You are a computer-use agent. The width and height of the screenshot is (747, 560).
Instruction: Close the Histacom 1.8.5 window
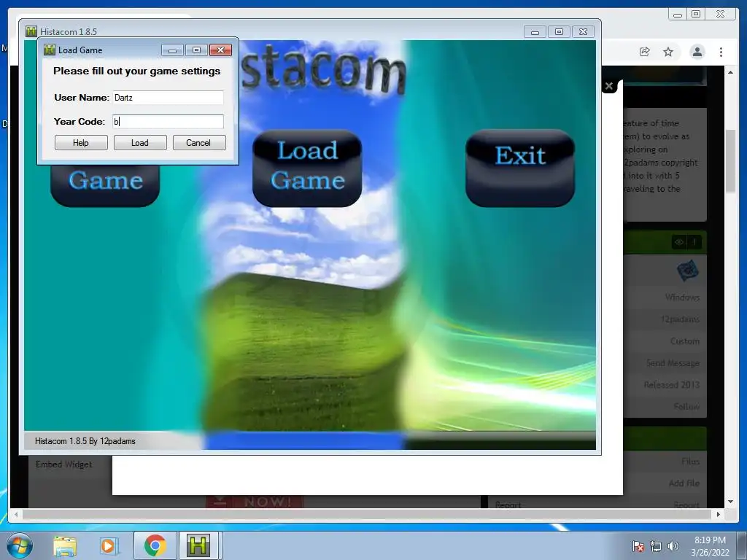tap(583, 32)
